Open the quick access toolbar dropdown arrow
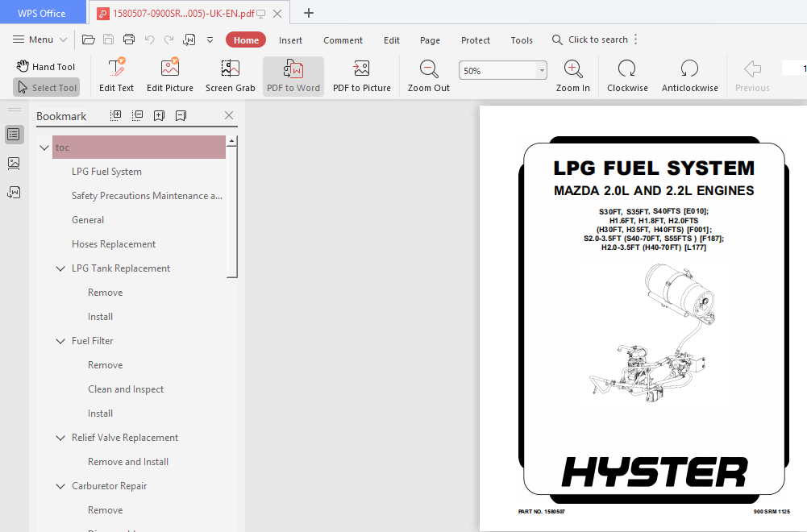 click(210, 39)
